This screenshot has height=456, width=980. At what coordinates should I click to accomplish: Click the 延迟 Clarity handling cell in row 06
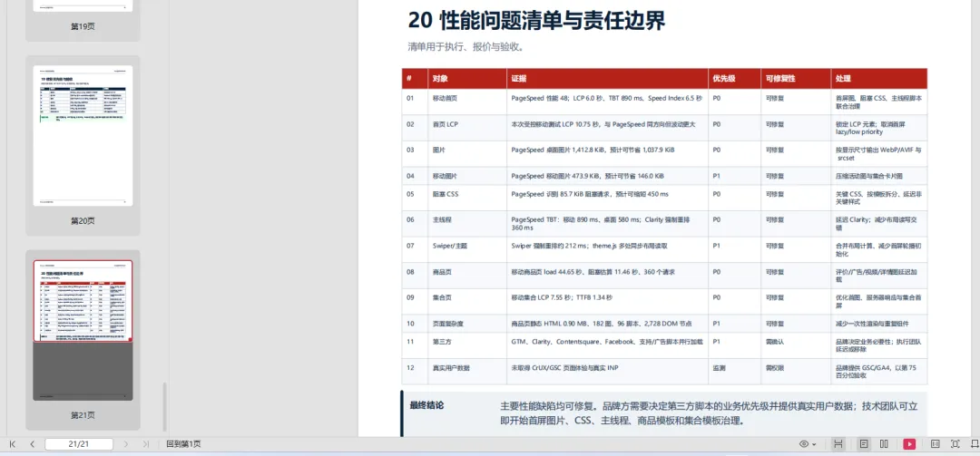coord(878,224)
